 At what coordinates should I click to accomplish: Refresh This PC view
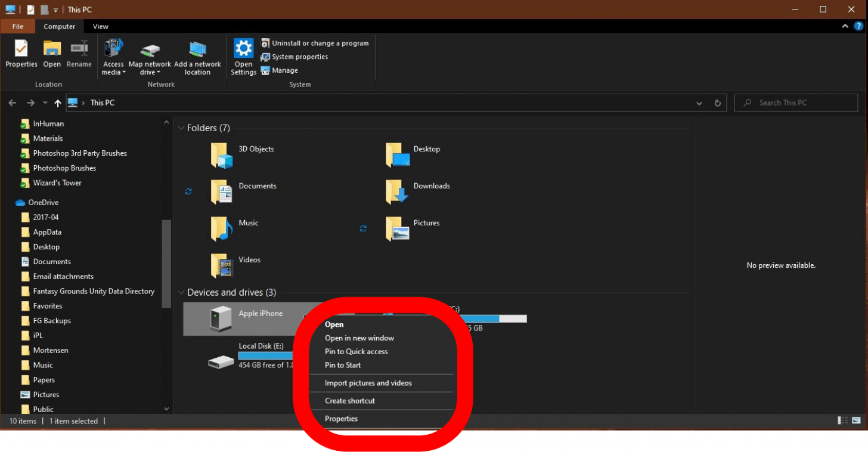coord(718,103)
